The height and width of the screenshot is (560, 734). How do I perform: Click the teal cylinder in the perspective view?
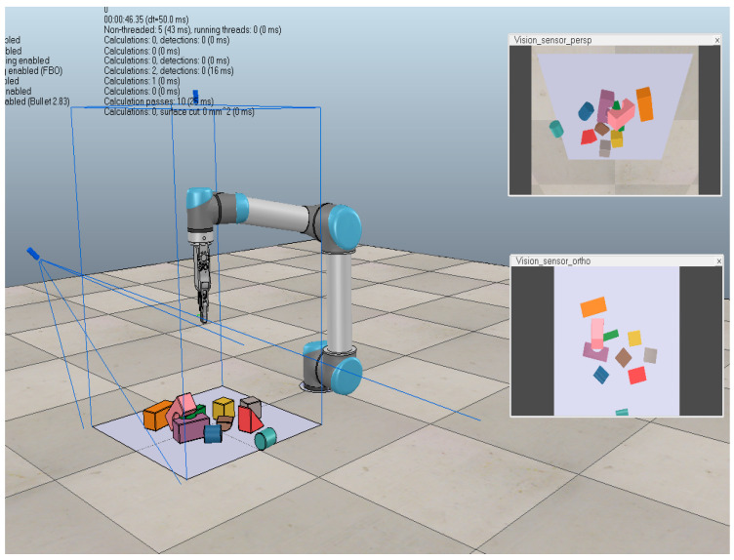(x=556, y=129)
